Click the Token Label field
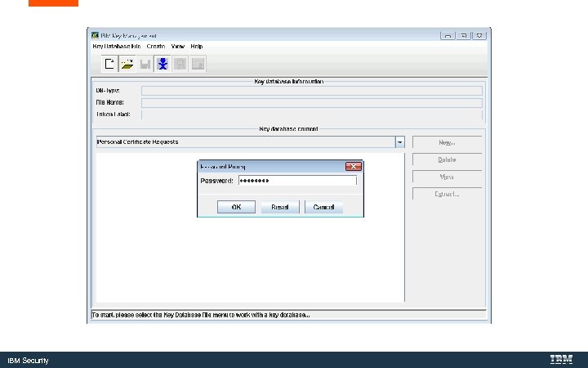Viewport: 588px width, 368px height. pyautogui.click(x=312, y=114)
